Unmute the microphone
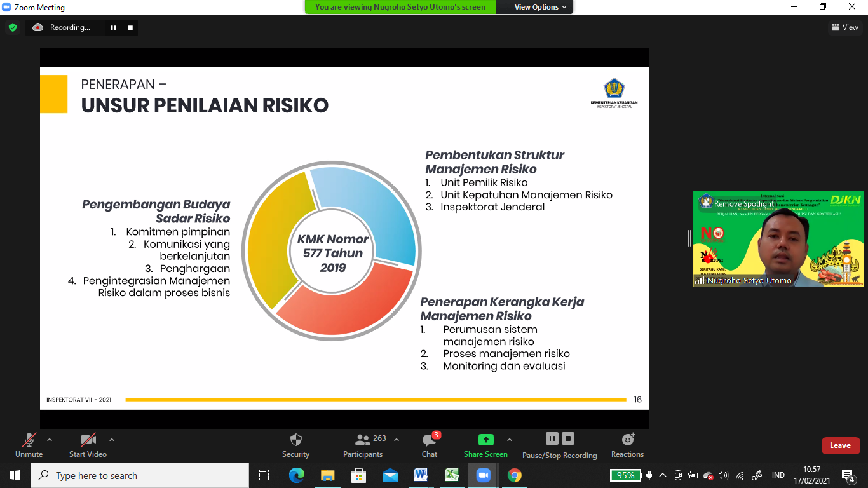 coord(29,445)
